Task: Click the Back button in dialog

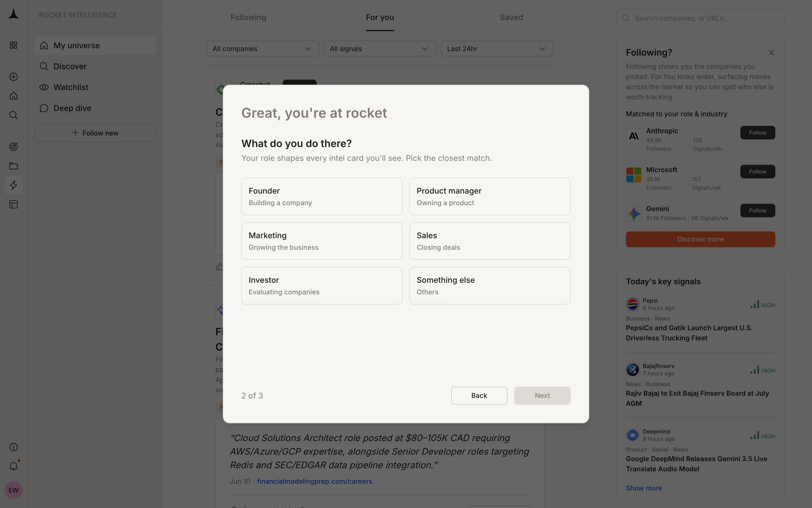Action: point(479,395)
